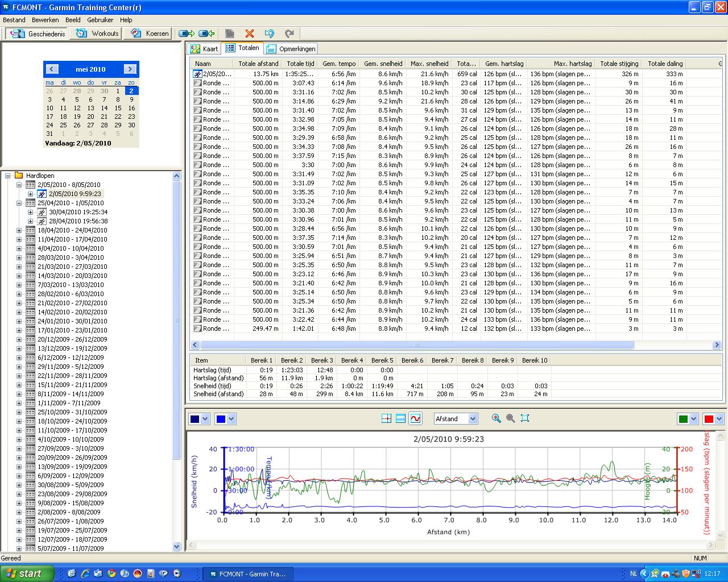The height and width of the screenshot is (582, 728).
Task: Toggle the chart crosshair marker icon
Action: [x=387, y=418]
